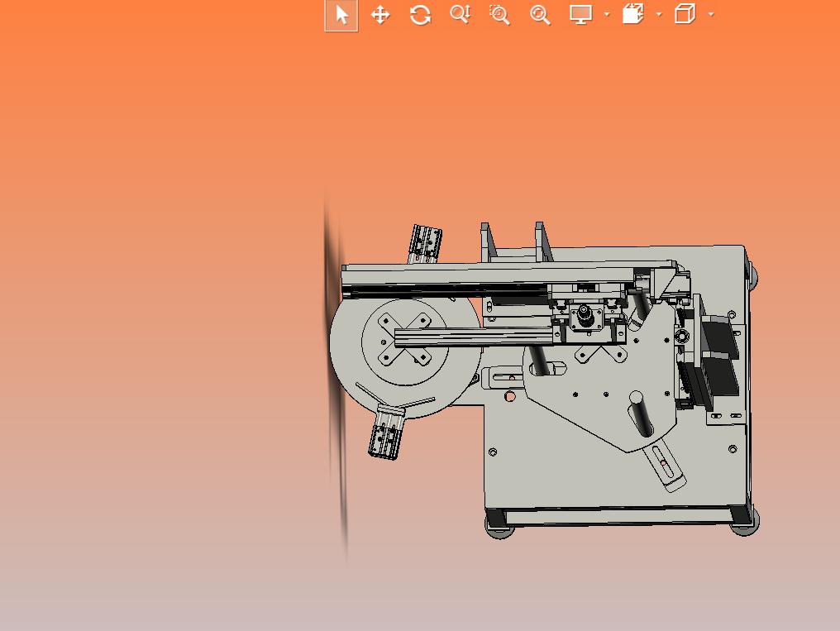Pick the Zoom in/out magnifier tool
This screenshot has height=631, width=840.
point(461,14)
